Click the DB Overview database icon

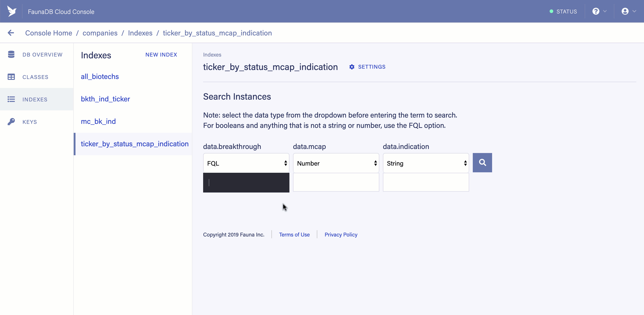pos(11,55)
